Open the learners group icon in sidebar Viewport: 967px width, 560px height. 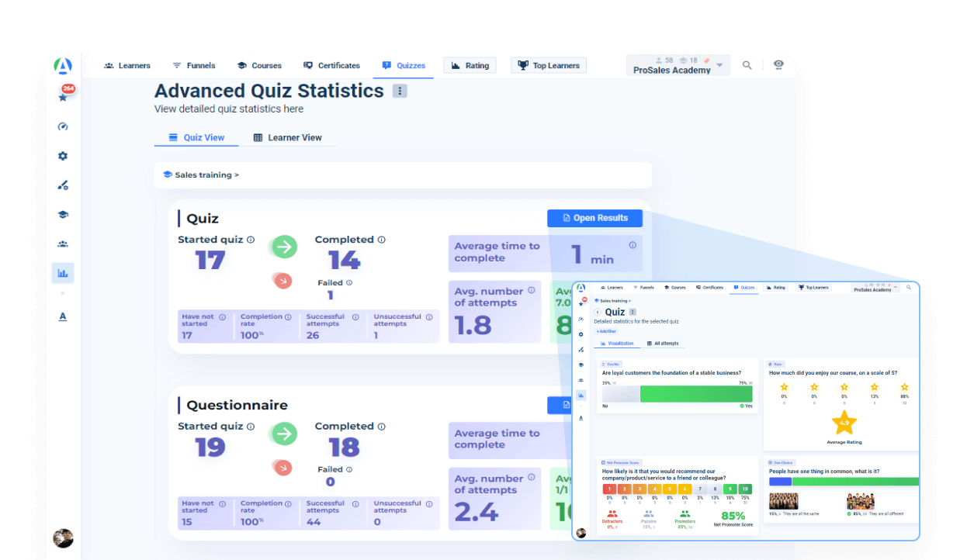63,244
